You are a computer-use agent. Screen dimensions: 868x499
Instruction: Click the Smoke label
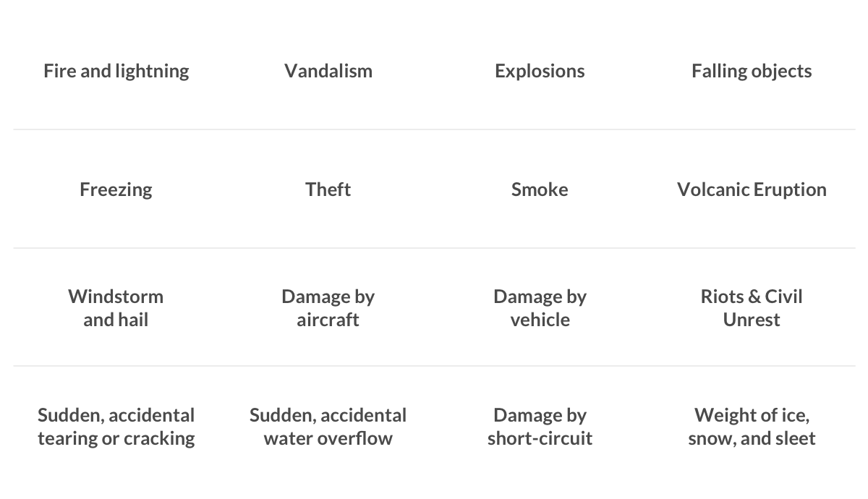pyautogui.click(x=540, y=189)
